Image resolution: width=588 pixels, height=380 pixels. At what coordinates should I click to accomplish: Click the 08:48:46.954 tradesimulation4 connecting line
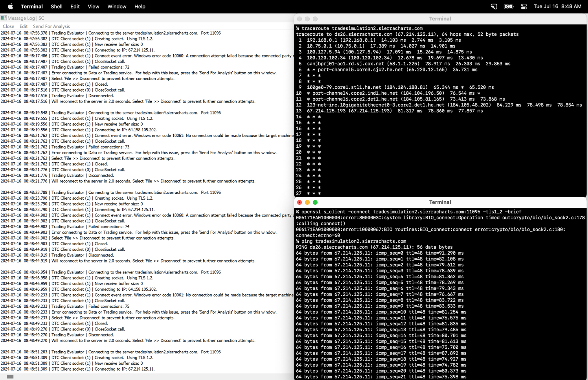(x=111, y=272)
